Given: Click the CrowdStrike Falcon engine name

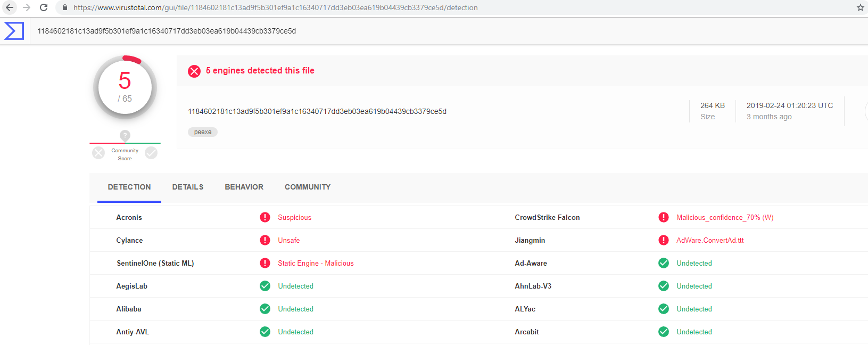Looking at the screenshot, I should (x=547, y=217).
